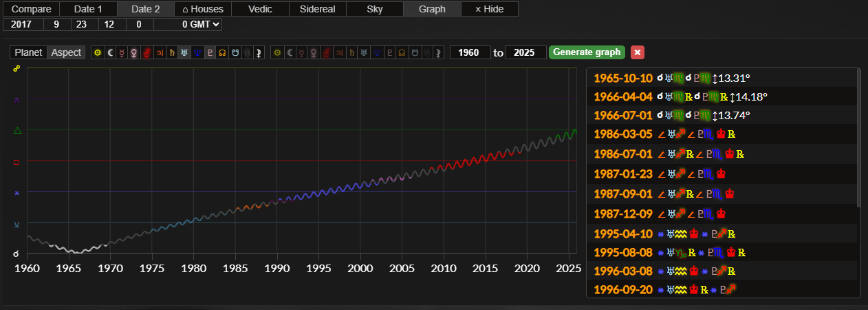Image resolution: width=868 pixels, height=310 pixels.
Task: Toggle the Houses option
Action: (x=202, y=9)
